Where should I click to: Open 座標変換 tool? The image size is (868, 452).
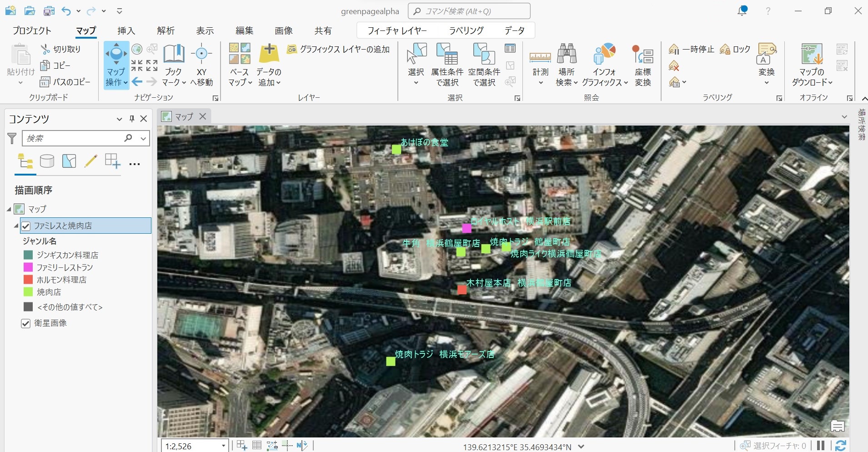[643, 65]
